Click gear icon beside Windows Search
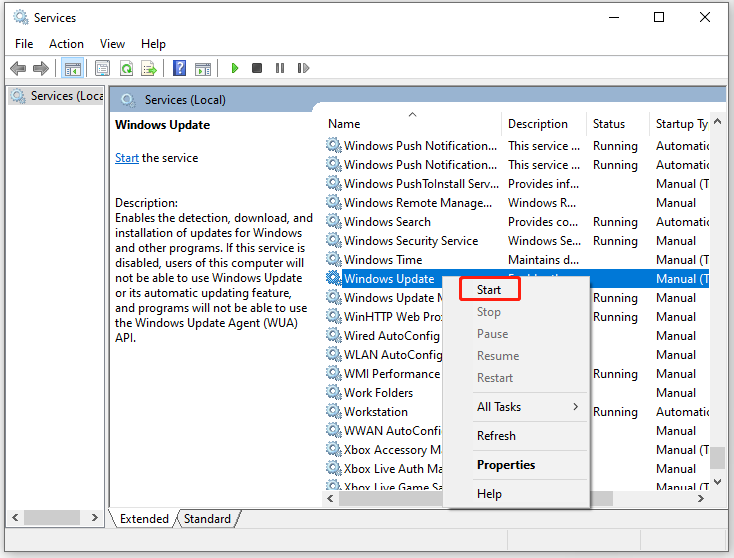 334,221
